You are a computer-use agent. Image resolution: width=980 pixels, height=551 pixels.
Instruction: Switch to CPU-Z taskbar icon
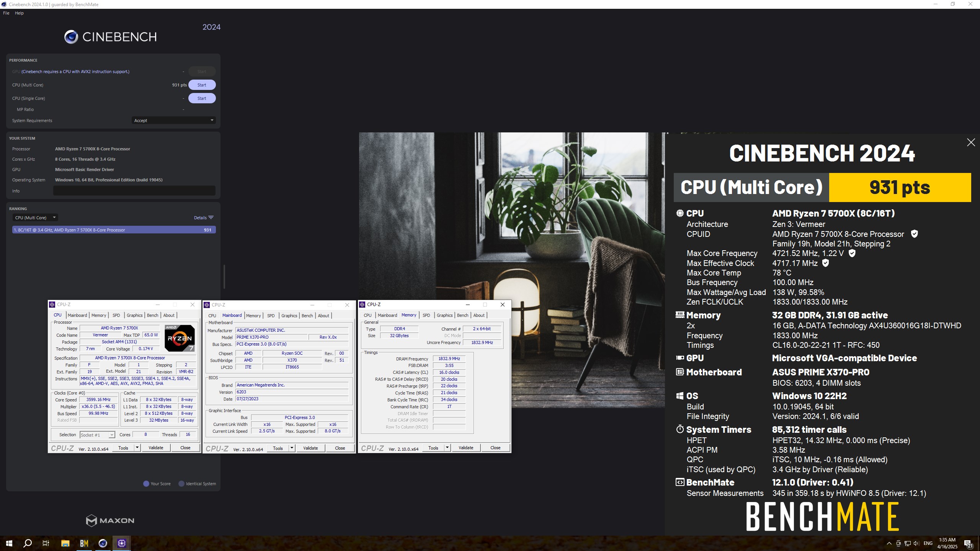pyautogui.click(x=122, y=543)
